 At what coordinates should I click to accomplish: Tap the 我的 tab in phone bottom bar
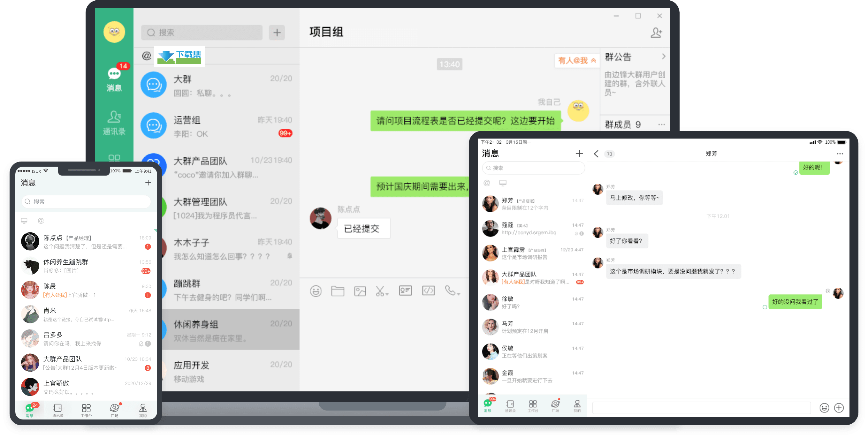pos(143,410)
